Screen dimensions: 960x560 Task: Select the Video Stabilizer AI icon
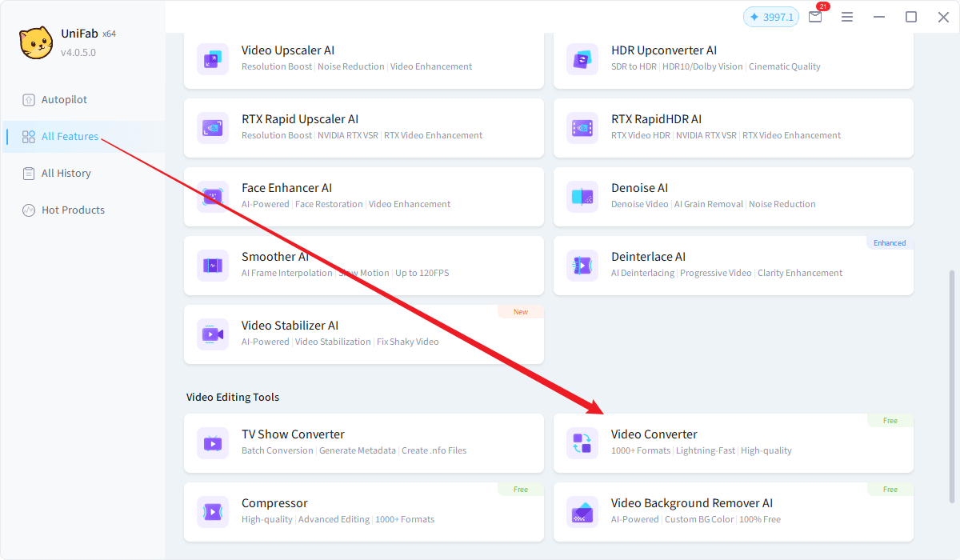(x=212, y=334)
